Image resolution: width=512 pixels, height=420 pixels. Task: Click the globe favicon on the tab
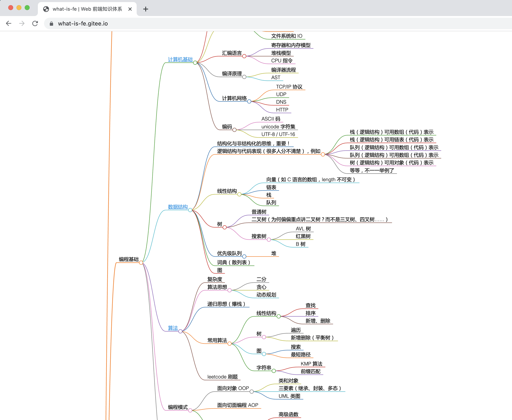coord(46,9)
